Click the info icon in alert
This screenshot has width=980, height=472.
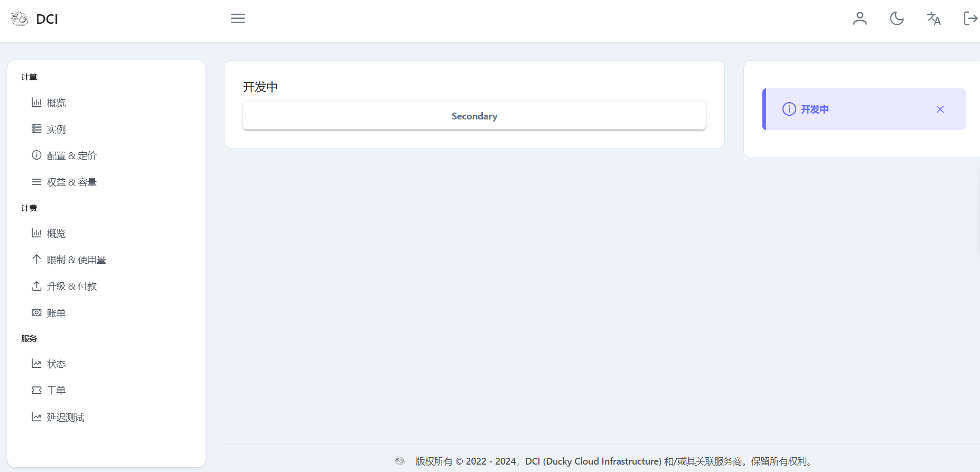(x=789, y=109)
